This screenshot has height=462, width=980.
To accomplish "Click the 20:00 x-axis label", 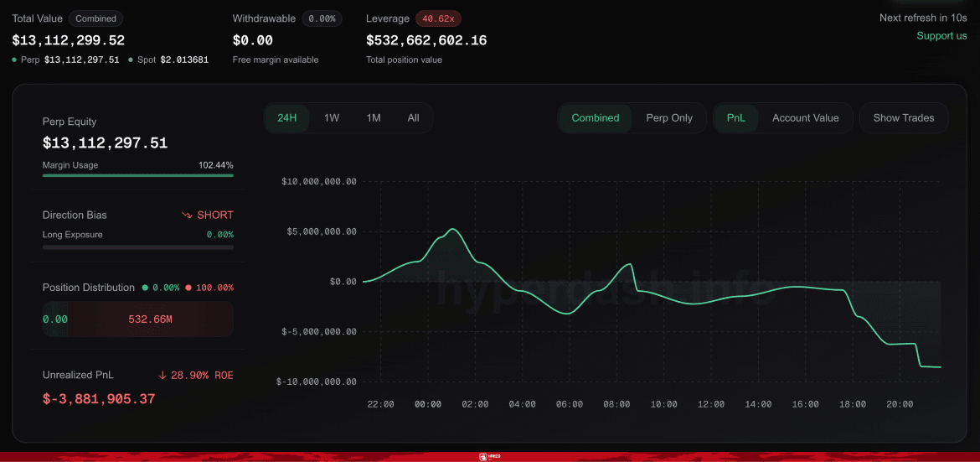I will coord(900,404).
